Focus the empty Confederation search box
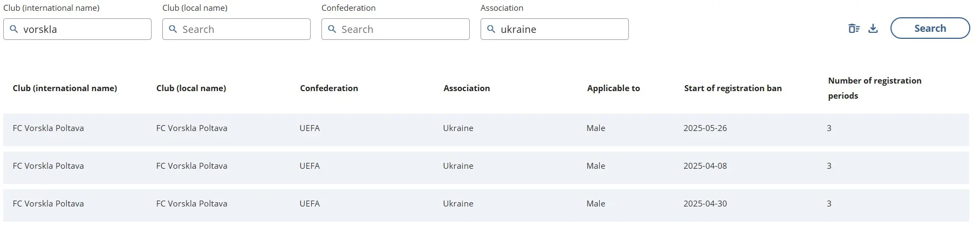The width and height of the screenshot is (980, 241). [x=402, y=29]
